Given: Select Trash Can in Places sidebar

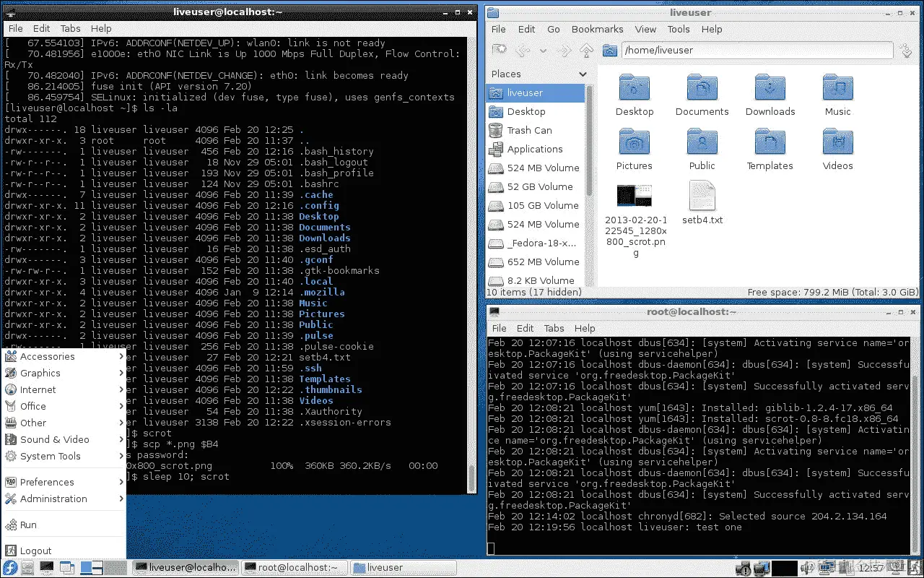Looking at the screenshot, I should (x=535, y=130).
